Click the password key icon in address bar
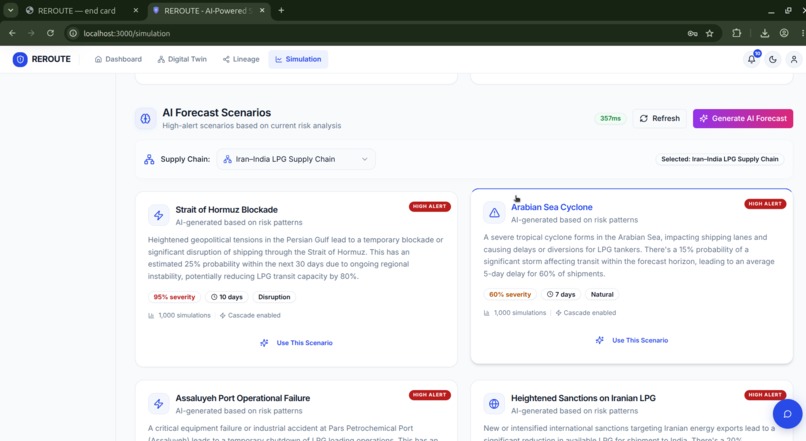Screen dimensions: 806x441 [692, 33]
